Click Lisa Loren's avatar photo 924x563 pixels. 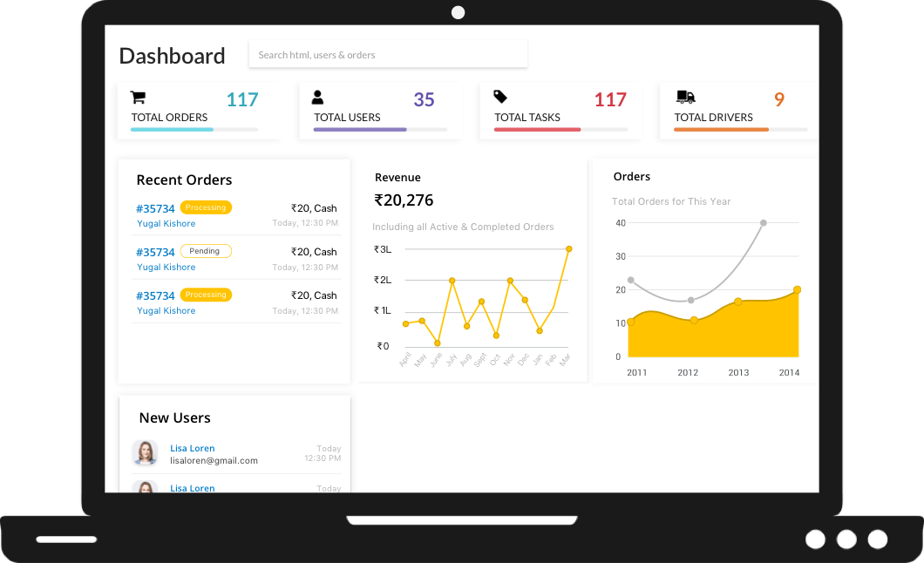pos(145,452)
